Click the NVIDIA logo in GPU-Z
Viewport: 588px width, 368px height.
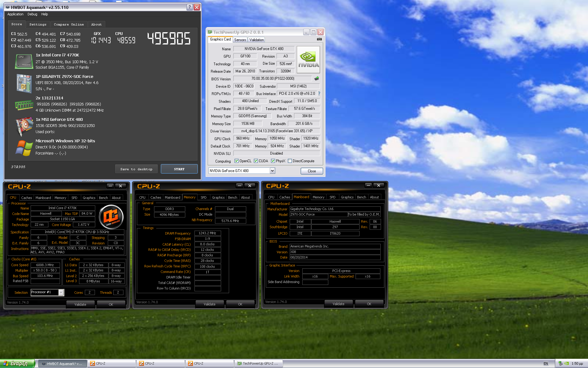coord(308,59)
